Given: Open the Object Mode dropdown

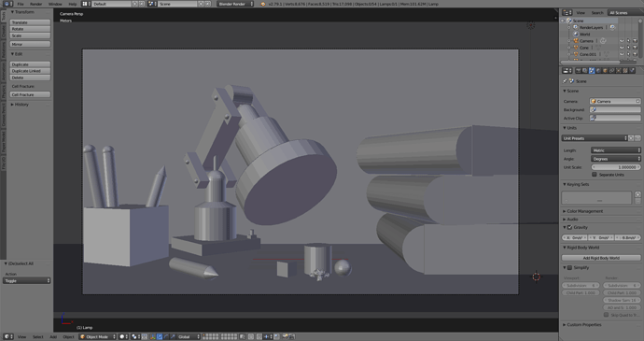Looking at the screenshot, I should (x=98, y=336).
